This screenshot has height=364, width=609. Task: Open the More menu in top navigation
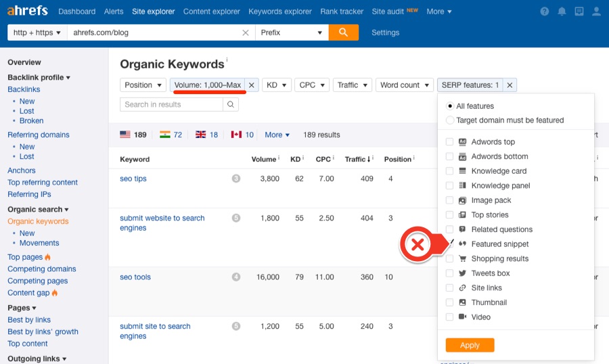[439, 12]
